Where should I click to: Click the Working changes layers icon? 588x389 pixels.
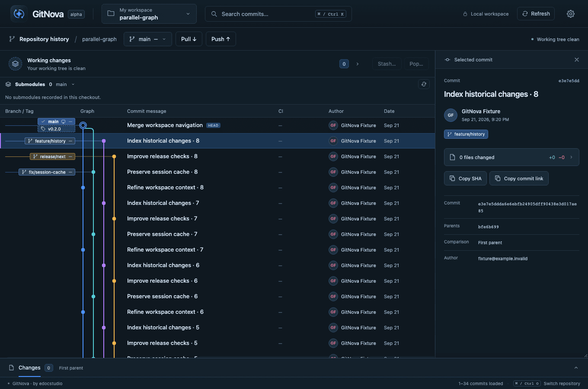point(15,64)
